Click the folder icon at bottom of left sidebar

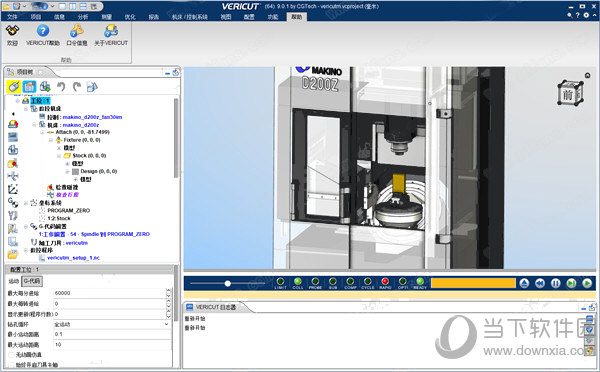13,254
